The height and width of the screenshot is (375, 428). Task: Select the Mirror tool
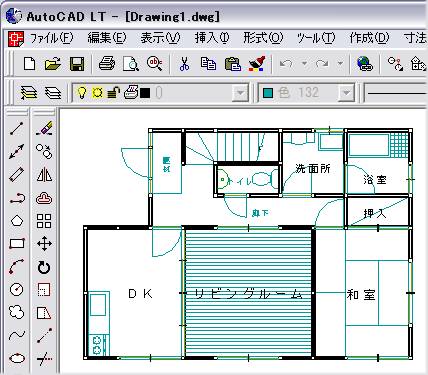coord(44,174)
